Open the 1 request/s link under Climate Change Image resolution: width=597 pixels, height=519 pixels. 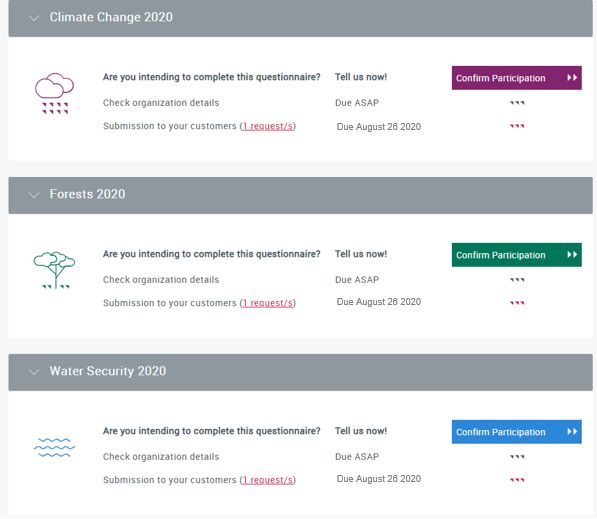[x=268, y=126]
